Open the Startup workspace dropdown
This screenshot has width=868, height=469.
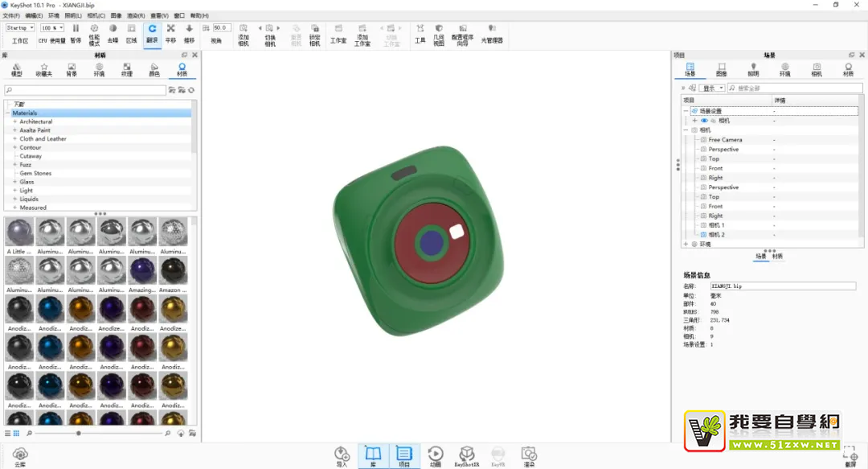[x=20, y=27]
